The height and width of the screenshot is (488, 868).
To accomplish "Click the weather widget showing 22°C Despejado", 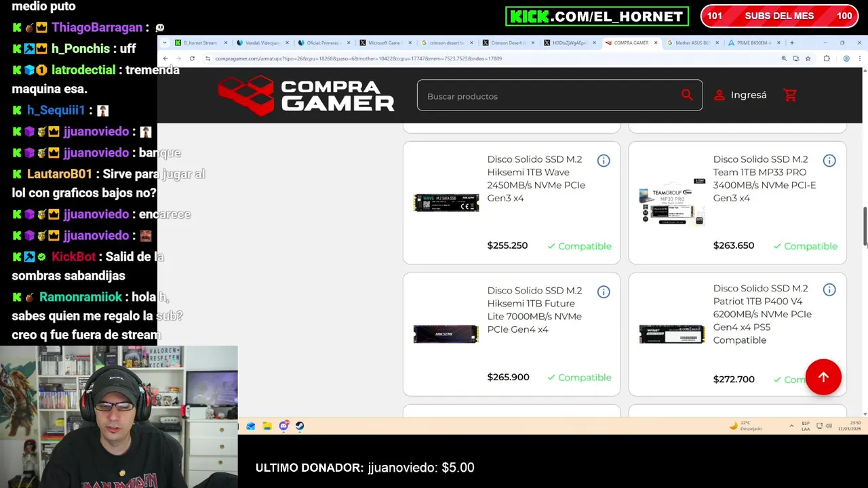I will [x=746, y=426].
